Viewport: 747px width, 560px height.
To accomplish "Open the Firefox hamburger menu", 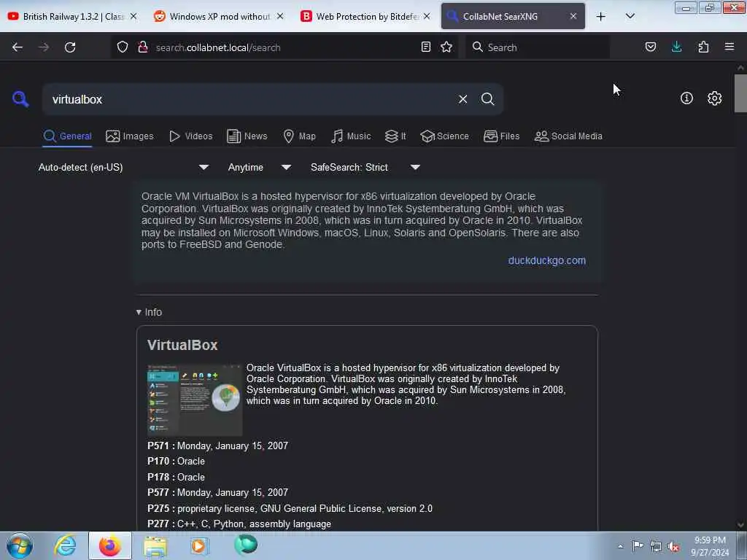I will pyautogui.click(x=729, y=47).
